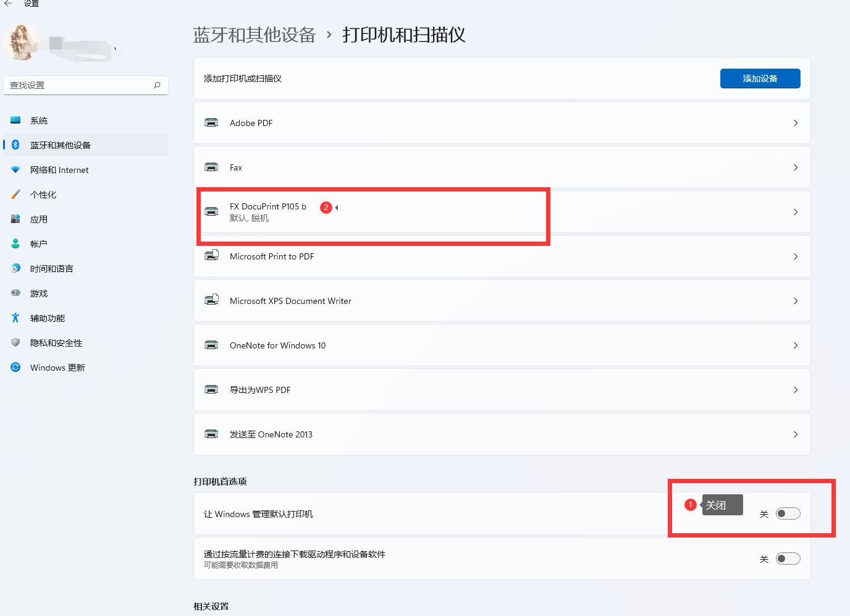
Task: Expand the Fax printer entry
Action: 796,167
